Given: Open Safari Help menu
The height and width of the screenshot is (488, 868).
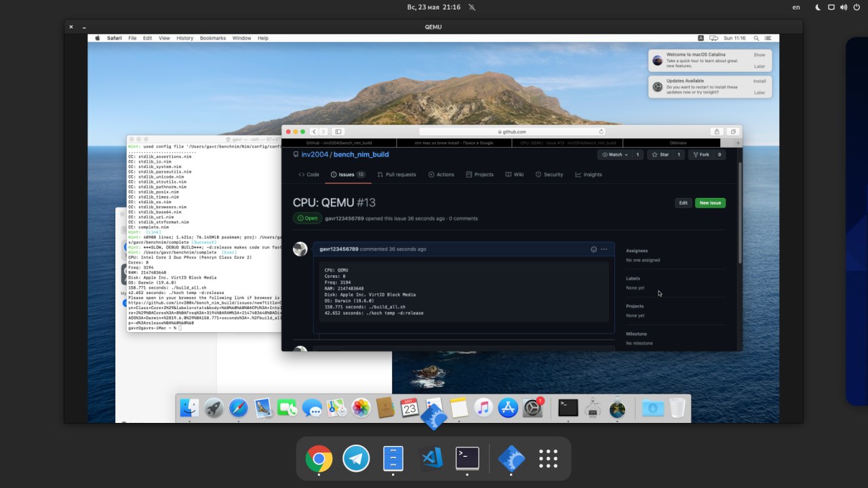Looking at the screenshot, I should coord(262,38).
